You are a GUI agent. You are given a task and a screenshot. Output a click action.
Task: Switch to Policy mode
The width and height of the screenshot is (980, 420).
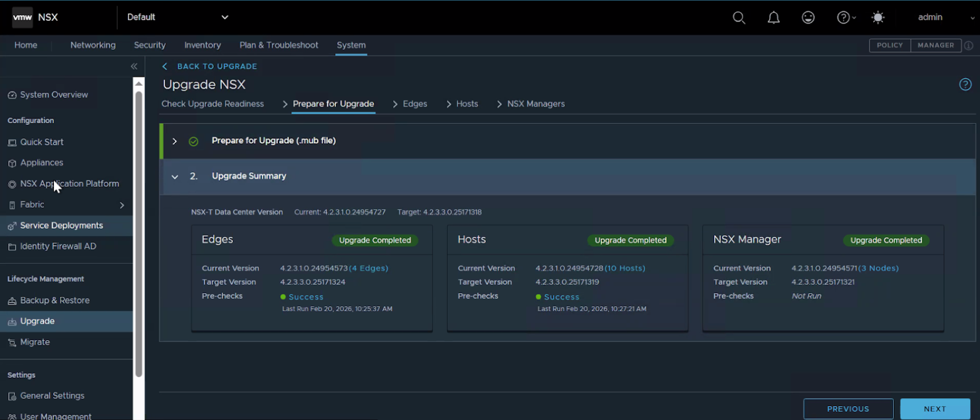(x=890, y=45)
